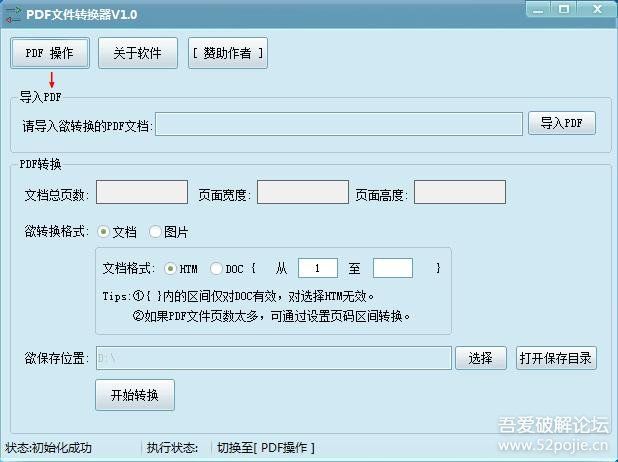Click the 开始转换 button
The image size is (618, 462).
point(135,395)
